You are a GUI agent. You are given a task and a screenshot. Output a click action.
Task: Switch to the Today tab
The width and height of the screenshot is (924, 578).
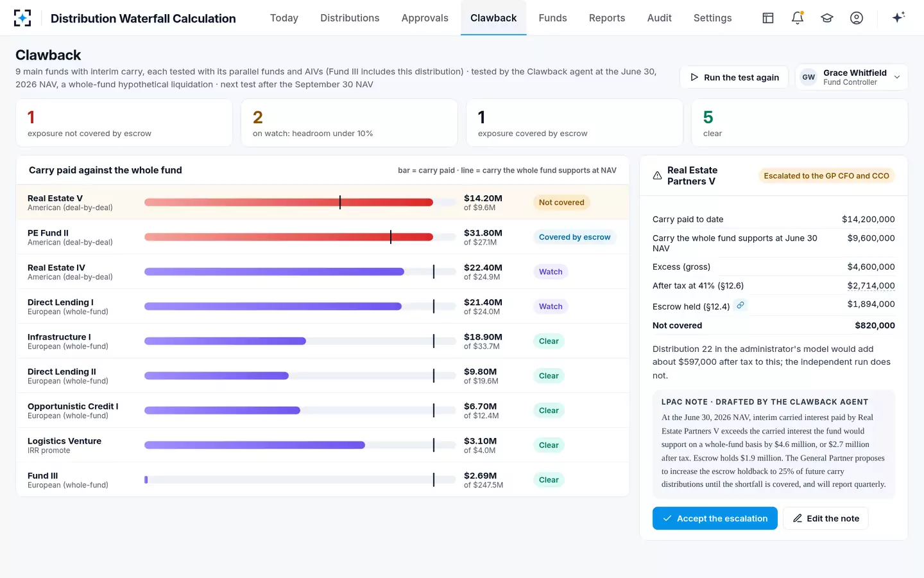[x=284, y=18]
